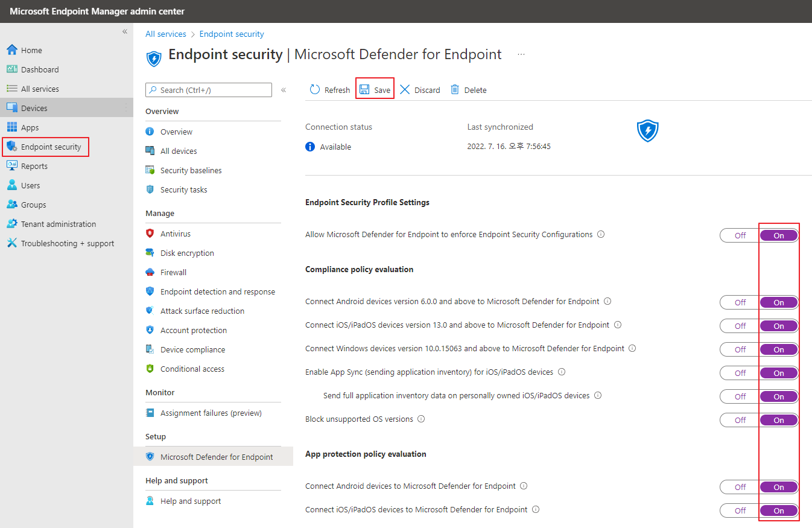Screen dimensions: 812x528
Task: Open the more options ellipsis by title
Action: click(x=521, y=54)
